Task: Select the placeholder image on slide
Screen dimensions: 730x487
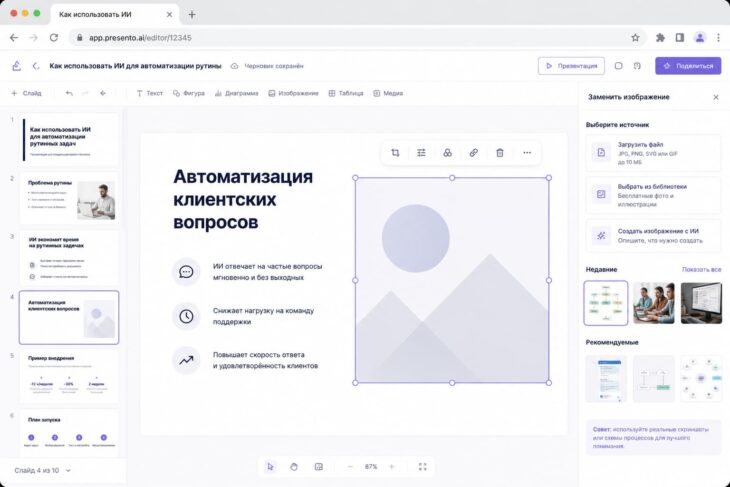Action: click(452, 280)
